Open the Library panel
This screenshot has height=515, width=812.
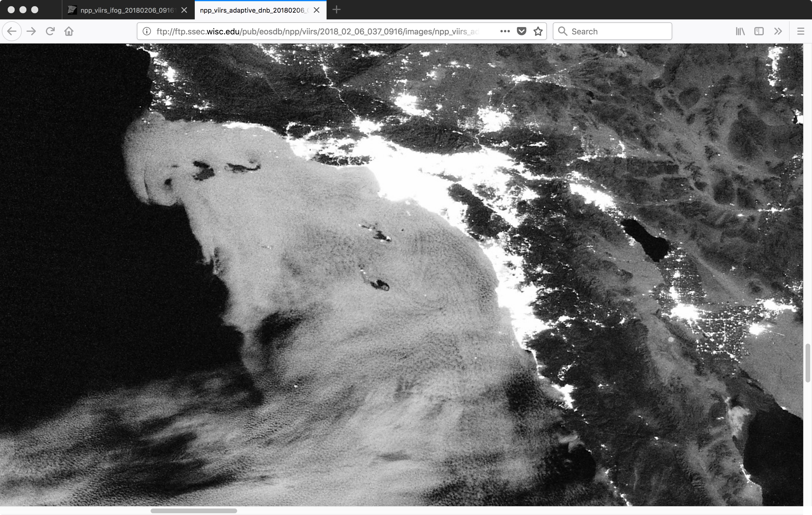tap(740, 31)
